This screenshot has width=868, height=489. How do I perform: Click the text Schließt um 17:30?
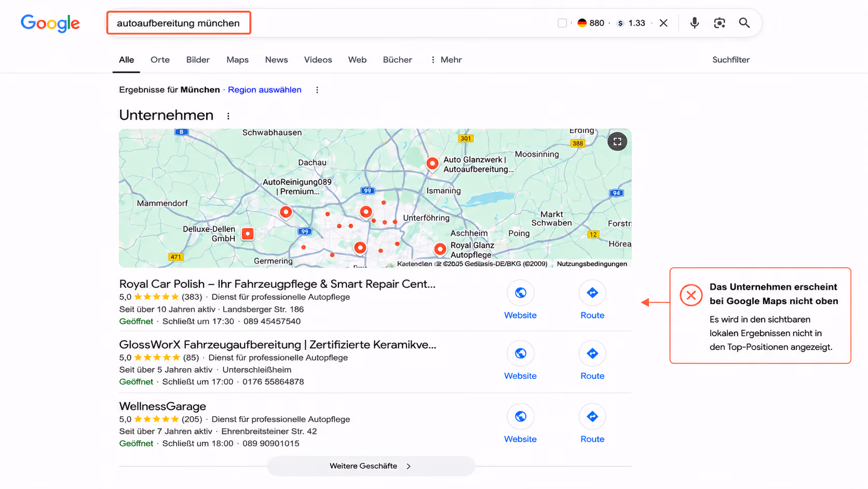pyautogui.click(x=198, y=321)
